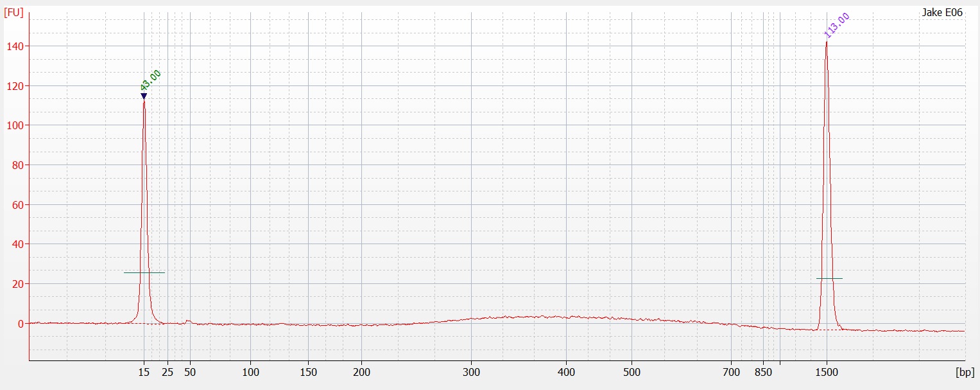Screen dimensions: 980x390
Task: Click the 20 value on the FU axis
Action: [x=19, y=284]
